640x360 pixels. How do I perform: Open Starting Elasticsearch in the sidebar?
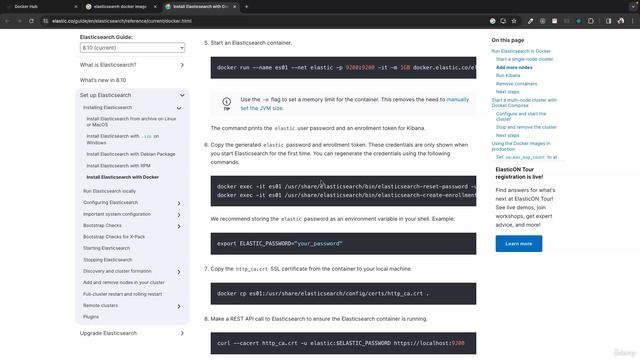[106, 248]
